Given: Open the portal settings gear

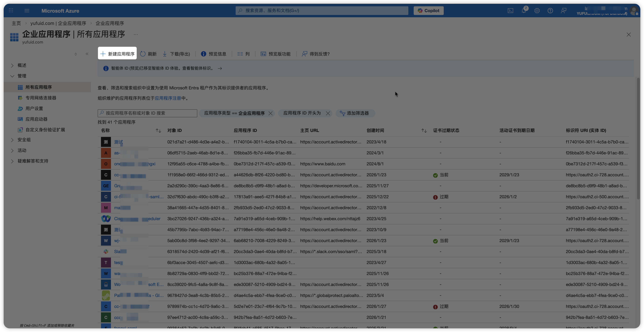Looking at the screenshot, I should tap(537, 11).
